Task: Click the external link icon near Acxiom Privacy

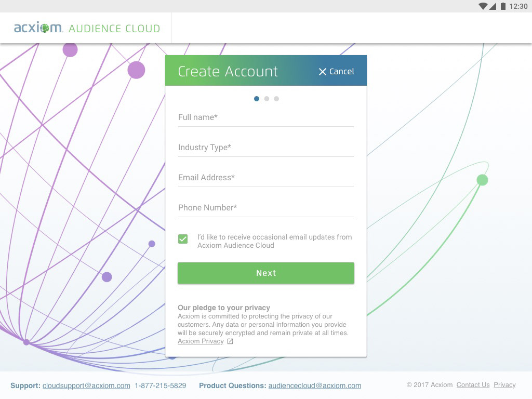Action: tap(230, 341)
